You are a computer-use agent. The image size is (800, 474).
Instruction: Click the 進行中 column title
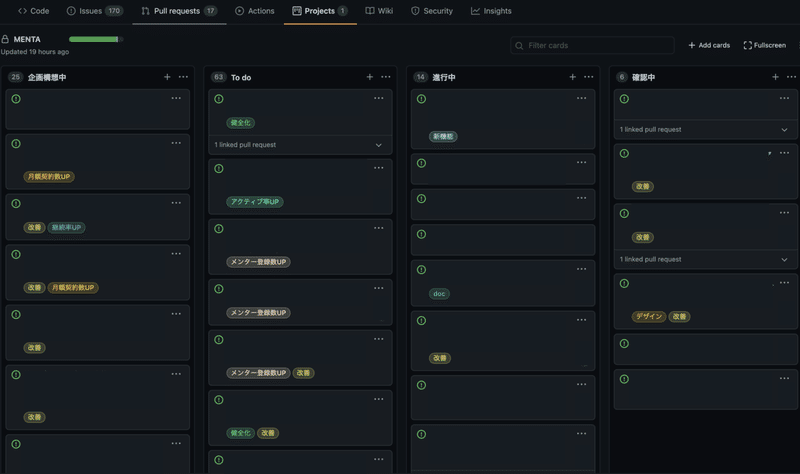[x=444, y=78]
